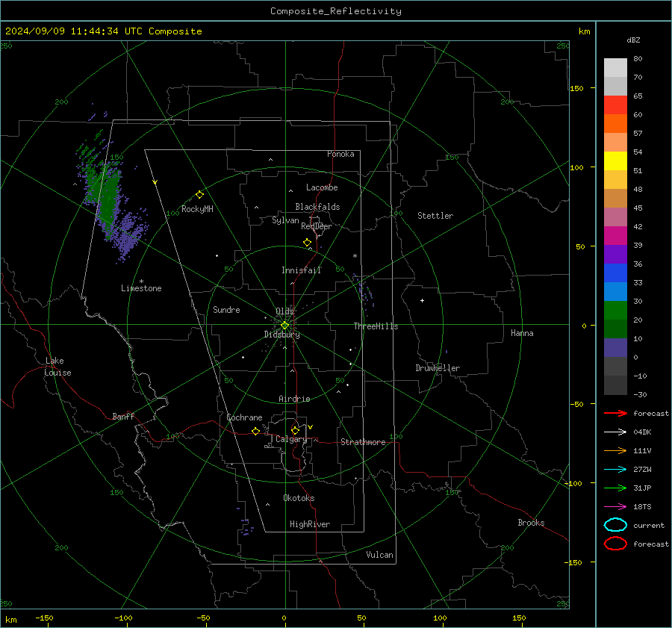Image resolution: width=672 pixels, height=628 pixels.
Task: Click the cyan 'current' ellipse icon
Action: coord(615,525)
